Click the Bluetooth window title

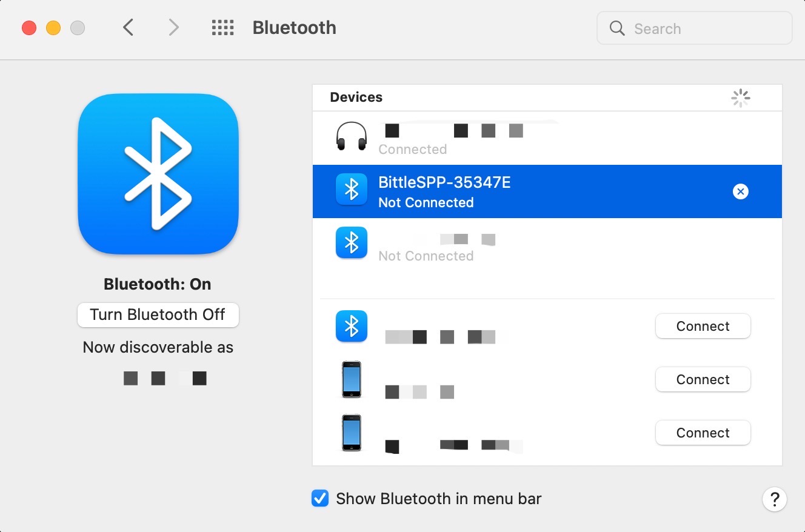pos(294,27)
